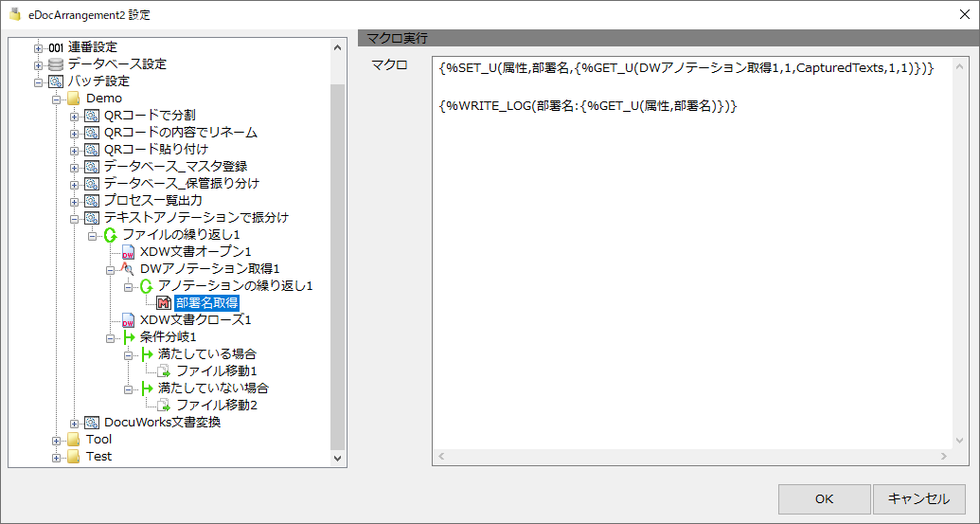
Task: Select the 部署名取得 tree item
Action: 206,303
